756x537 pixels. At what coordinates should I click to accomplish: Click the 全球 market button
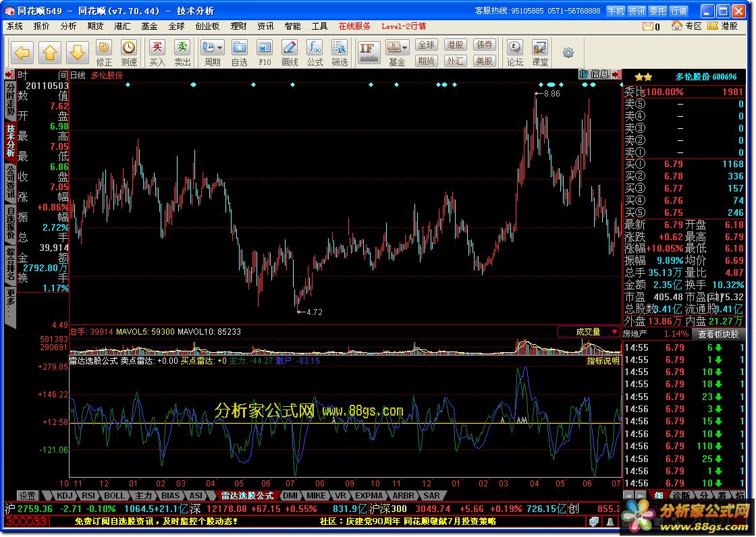[x=426, y=45]
